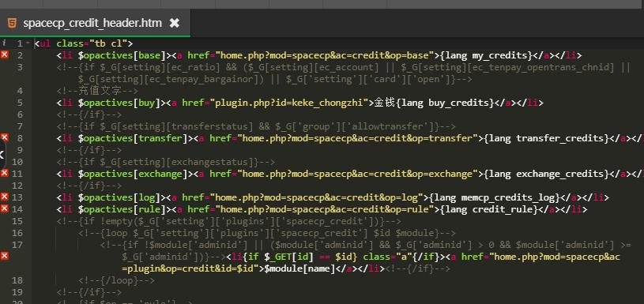The width and height of the screenshot is (644, 304).
Task: Click the !empty(...) comment on line 15
Action: coord(229,221)
